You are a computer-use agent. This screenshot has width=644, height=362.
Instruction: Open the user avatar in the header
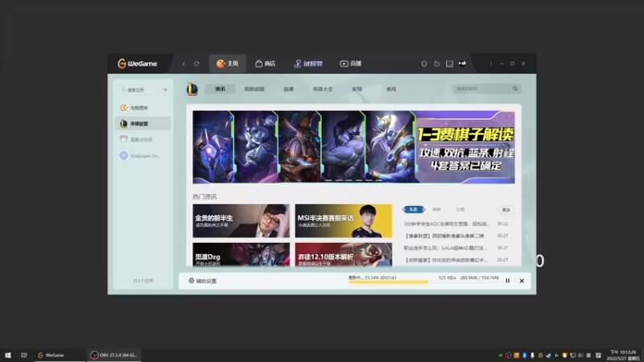462,64
